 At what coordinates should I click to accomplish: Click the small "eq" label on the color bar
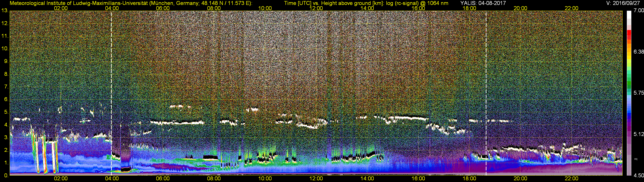click(x=636, y=159)
